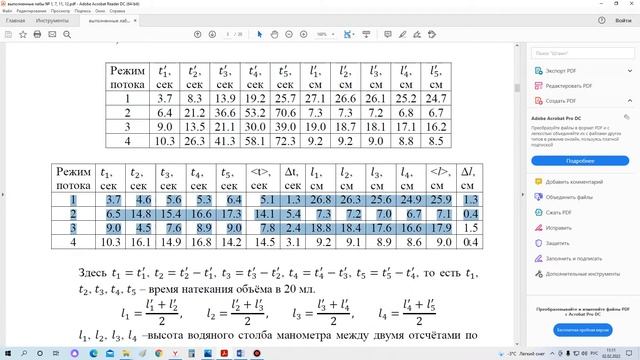Click Исправить tool in side pane

click(x=558, y=228)
